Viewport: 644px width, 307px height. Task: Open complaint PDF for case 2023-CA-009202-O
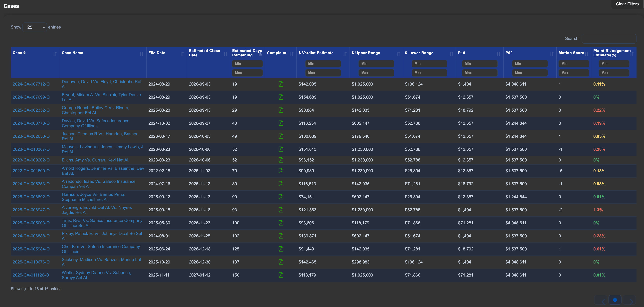[281, 160]
